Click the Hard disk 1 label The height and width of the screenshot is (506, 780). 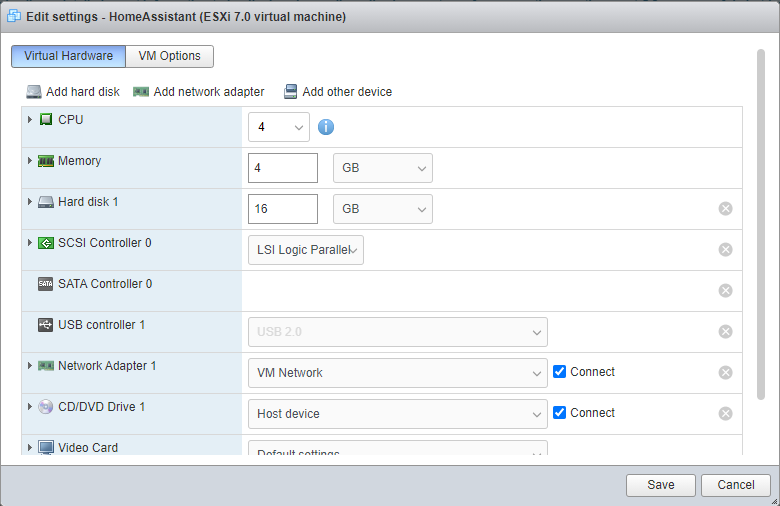click(x=88, y=202)
